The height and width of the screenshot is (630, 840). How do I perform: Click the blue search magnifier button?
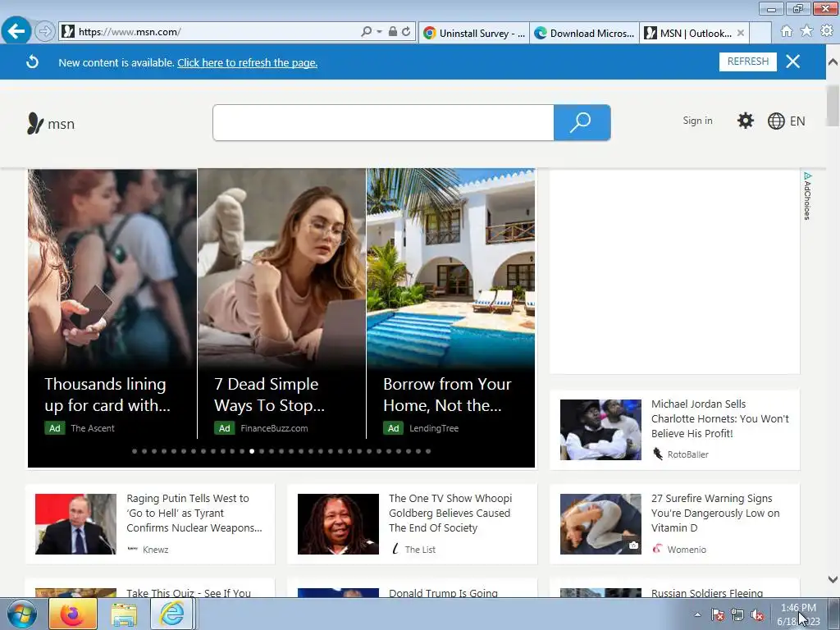click(x=582, y=123)
